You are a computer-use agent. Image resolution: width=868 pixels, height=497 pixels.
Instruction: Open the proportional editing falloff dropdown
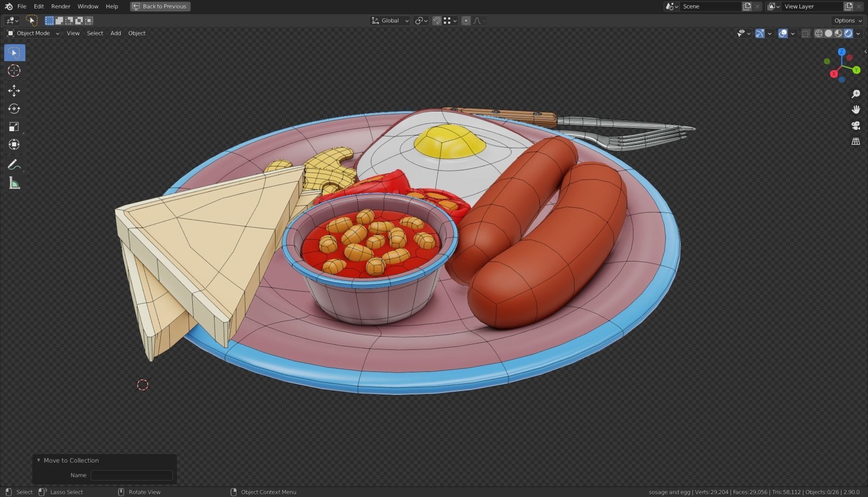click(x=479, y=21)
